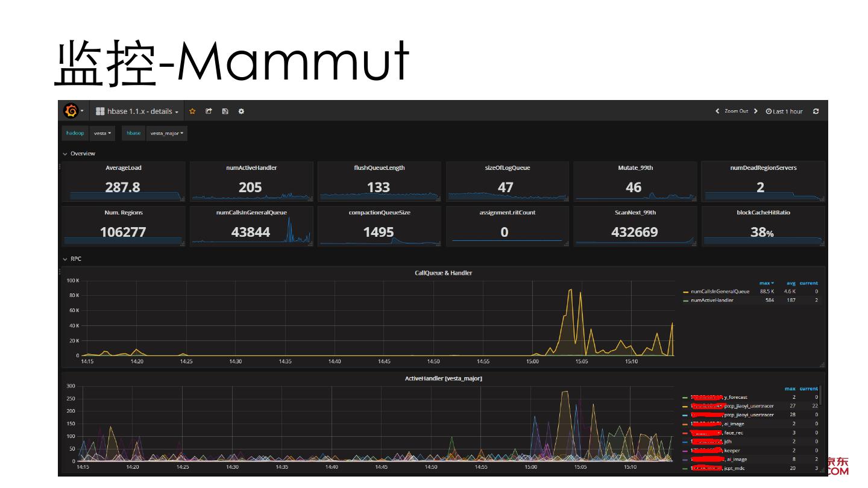Click the compactionQueueSize value 1495
Viewport: 868px width, 488px height.
379,232
